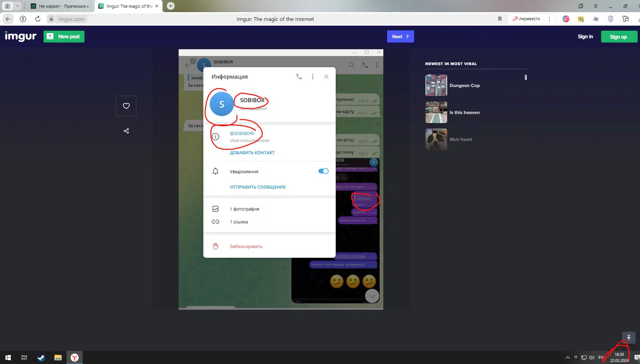This screenshot has height=364, width=640.
Task: Open the browser hamburger menu
Action: click(x=596, y=6)
